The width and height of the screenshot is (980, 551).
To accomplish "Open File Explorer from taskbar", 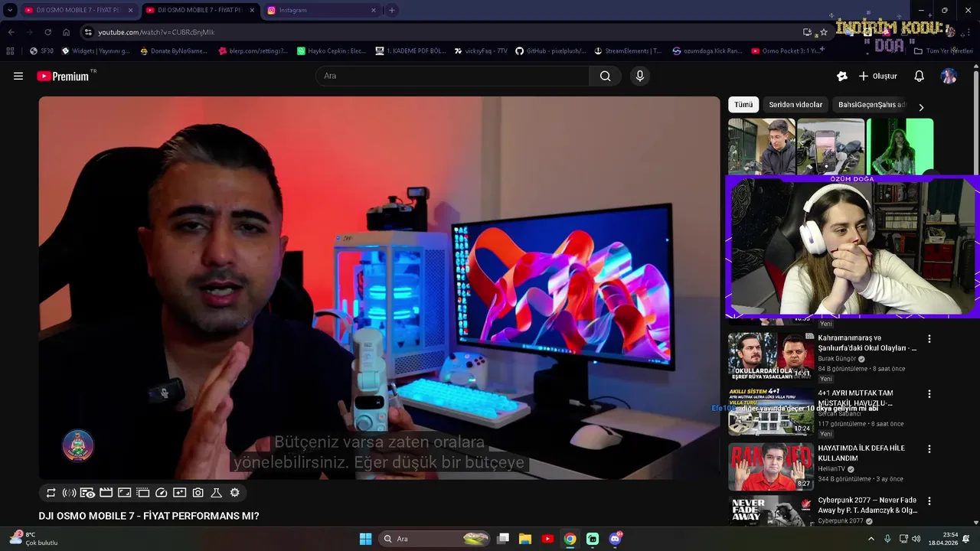I will 525,539.
